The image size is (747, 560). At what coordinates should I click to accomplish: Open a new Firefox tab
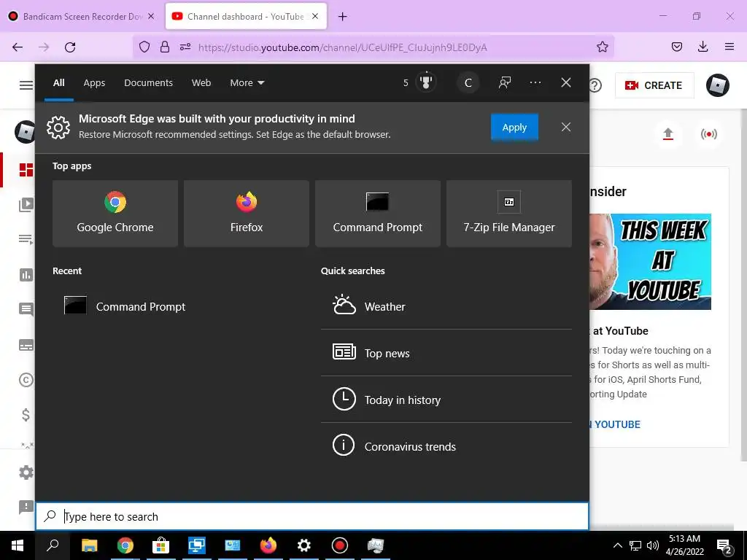(343, 17)
